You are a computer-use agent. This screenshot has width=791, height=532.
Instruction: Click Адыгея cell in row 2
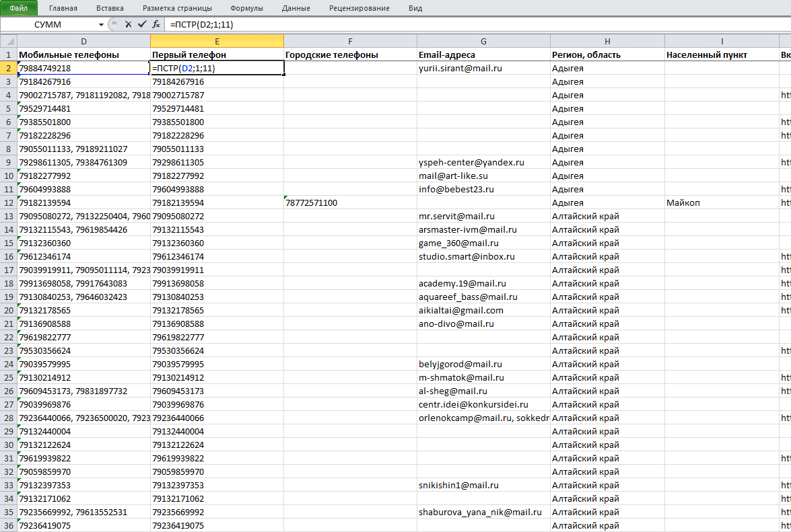[x=607, y=68]
